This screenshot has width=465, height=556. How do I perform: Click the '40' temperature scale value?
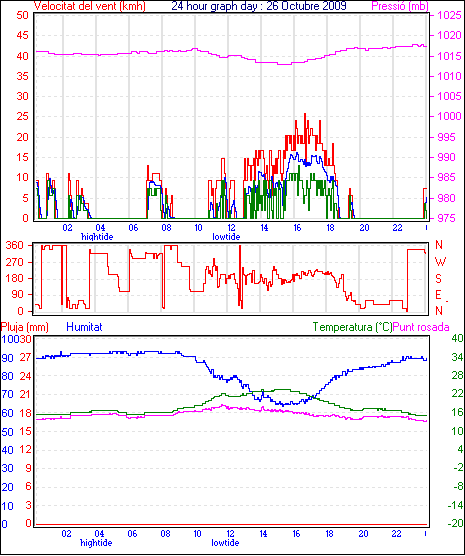coord(458,339)
